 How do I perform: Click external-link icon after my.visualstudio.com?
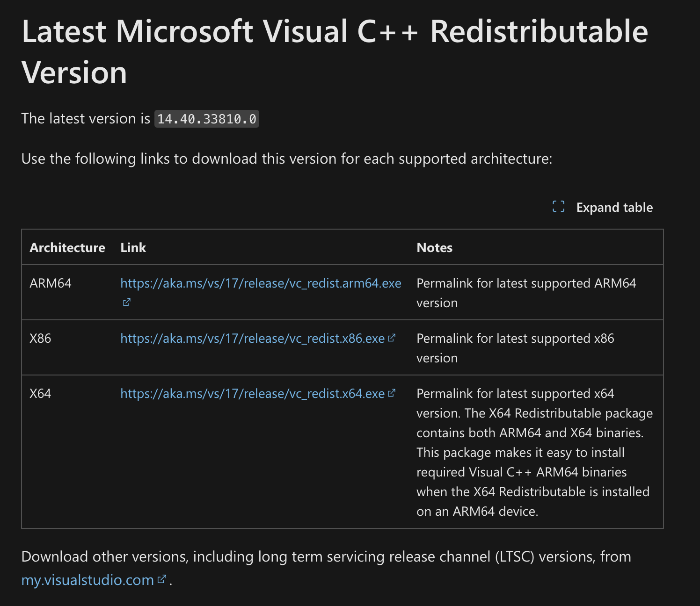point(162,579)
